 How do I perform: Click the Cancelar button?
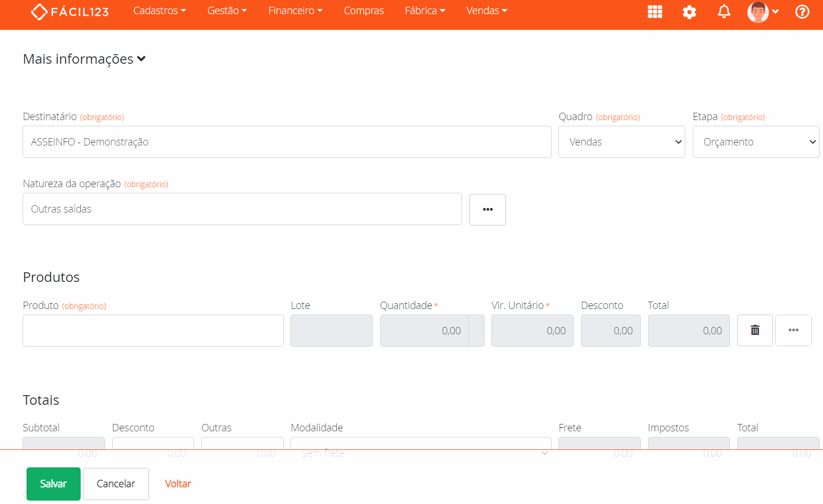(116, 484)
